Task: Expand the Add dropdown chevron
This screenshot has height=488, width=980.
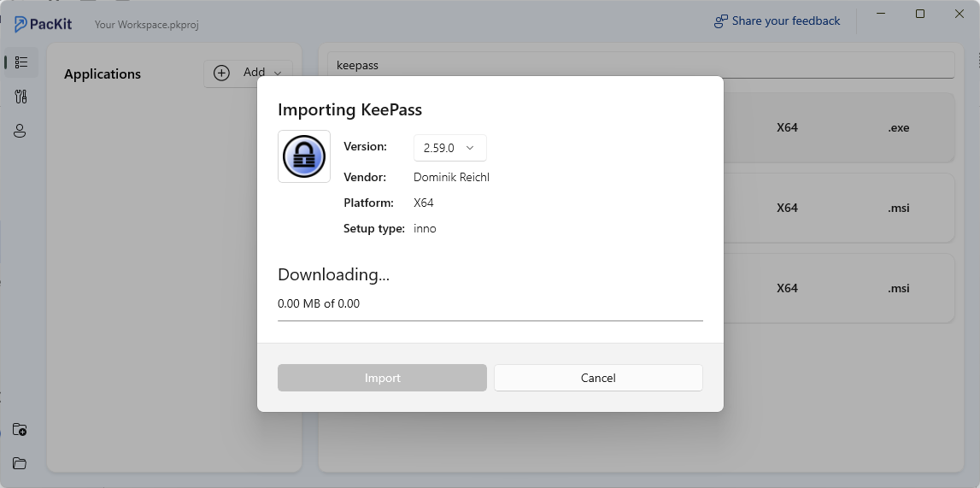Action: coord(278,73)
